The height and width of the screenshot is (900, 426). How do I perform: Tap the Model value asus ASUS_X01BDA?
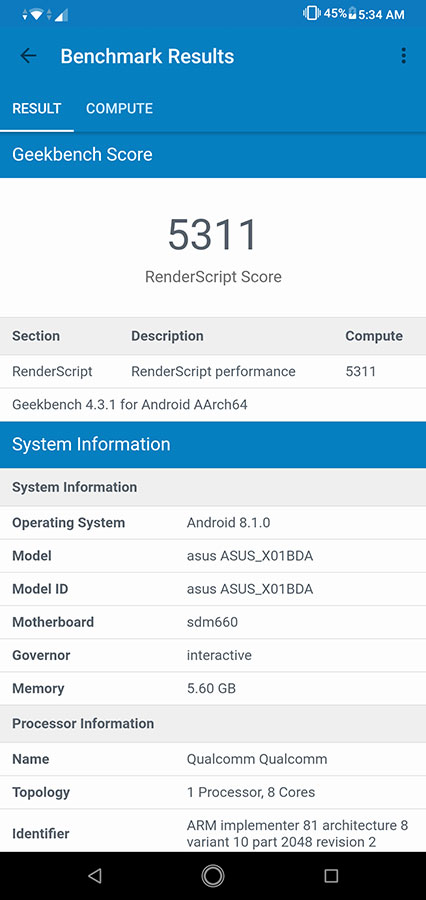point(250,556)
